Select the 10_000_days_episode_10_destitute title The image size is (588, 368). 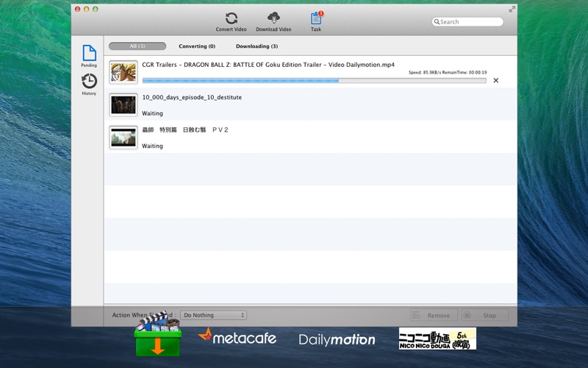(192, 97)
